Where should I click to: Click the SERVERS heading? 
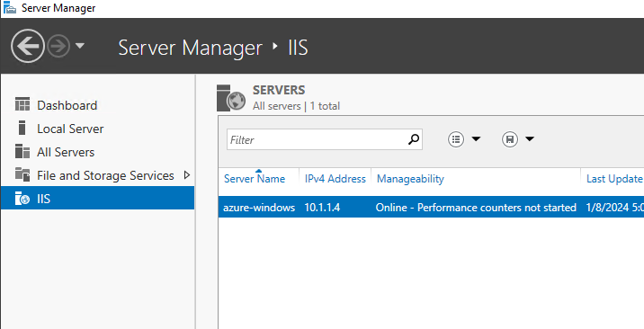tap(279, 90)
